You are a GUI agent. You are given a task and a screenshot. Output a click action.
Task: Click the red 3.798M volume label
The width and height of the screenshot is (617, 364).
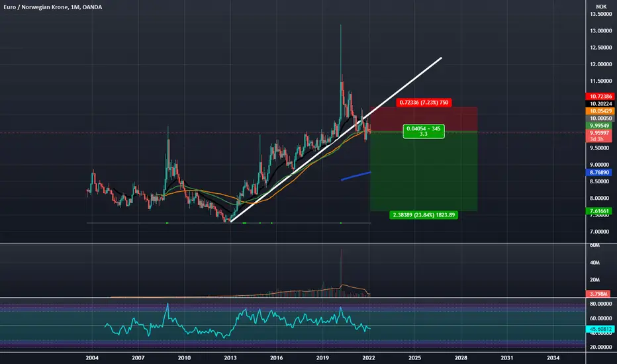(x=598, y=294)
